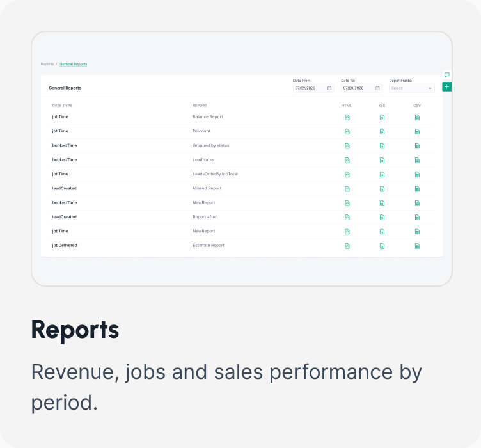Download LeadNotes XLS file
481x448 pixels.
pyautogui.click(x=382, y=160)
